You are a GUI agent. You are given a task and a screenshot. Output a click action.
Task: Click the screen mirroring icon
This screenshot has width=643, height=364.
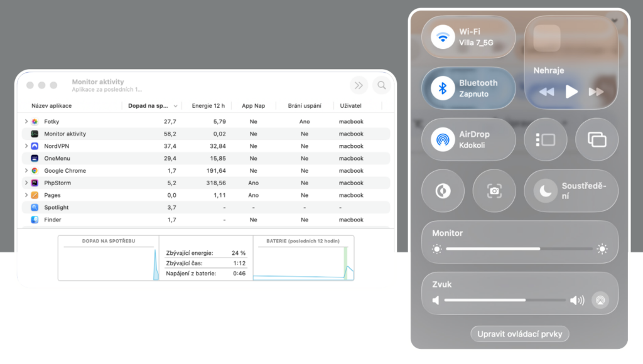coord(597,139)
